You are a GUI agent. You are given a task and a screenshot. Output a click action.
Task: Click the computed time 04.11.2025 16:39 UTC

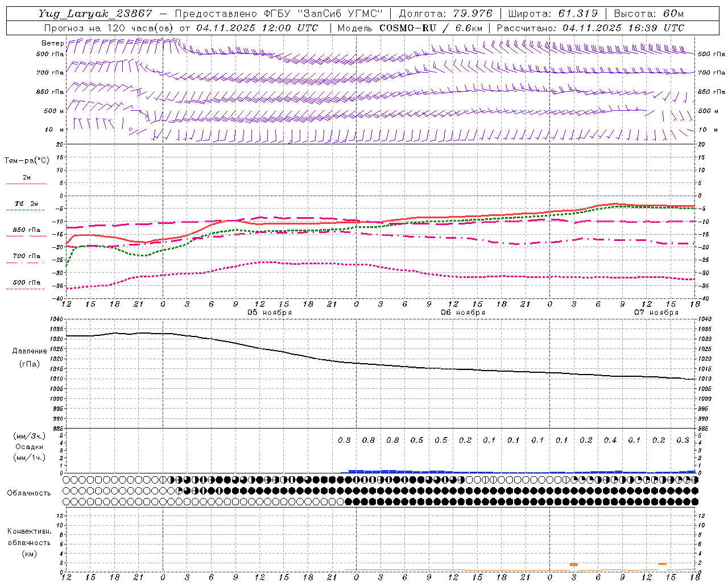623,28
